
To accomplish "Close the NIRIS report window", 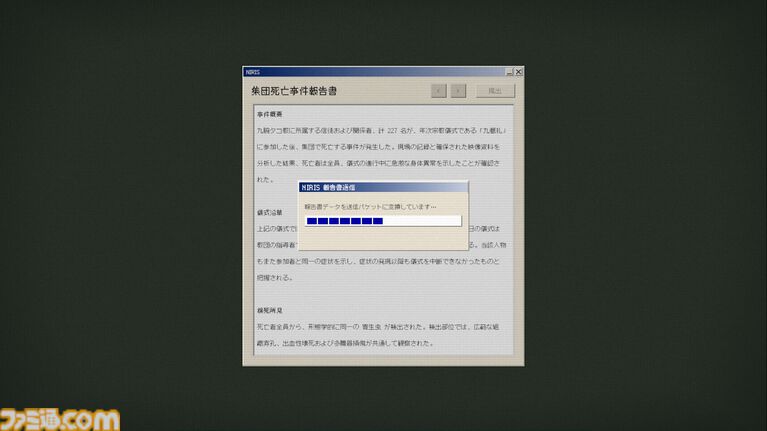I will [519, 72].
